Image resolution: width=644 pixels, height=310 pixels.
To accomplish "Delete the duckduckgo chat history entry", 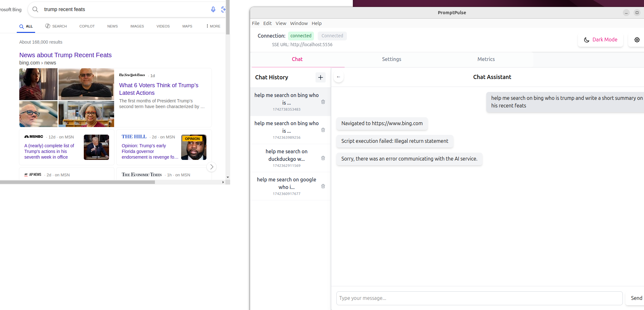I will coord(323,158).
